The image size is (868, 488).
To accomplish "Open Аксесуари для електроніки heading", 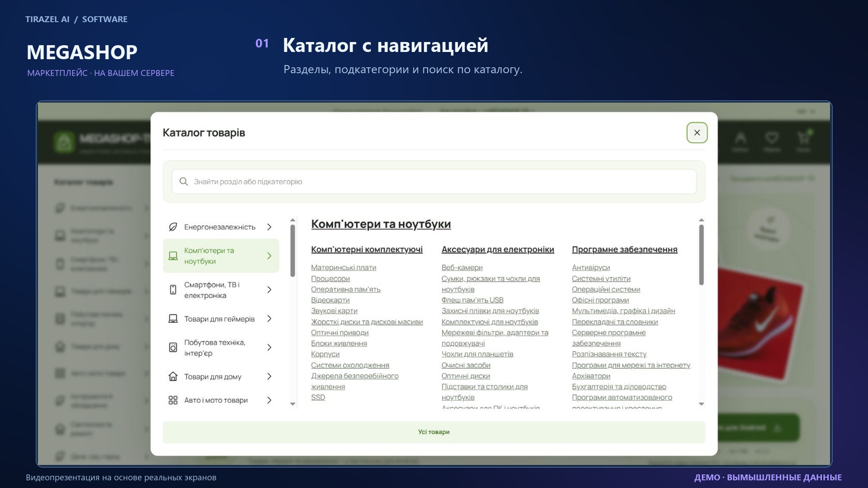I will [498, 249].
